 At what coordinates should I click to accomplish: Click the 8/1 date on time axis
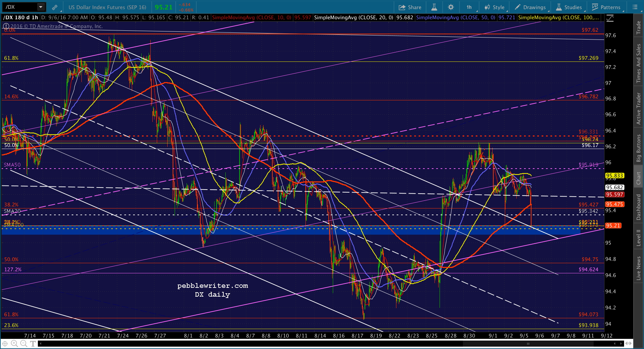(188, 336)
